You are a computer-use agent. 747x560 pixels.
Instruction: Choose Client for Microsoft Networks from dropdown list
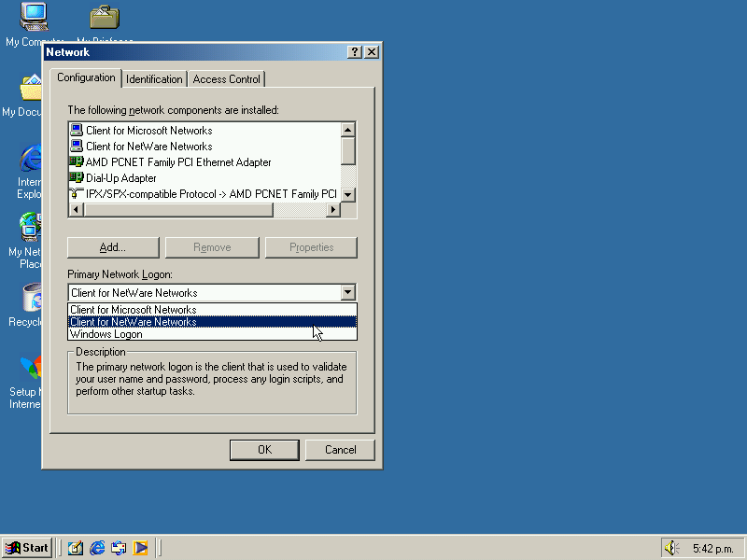pyautogui.click(x=212, y=310)
